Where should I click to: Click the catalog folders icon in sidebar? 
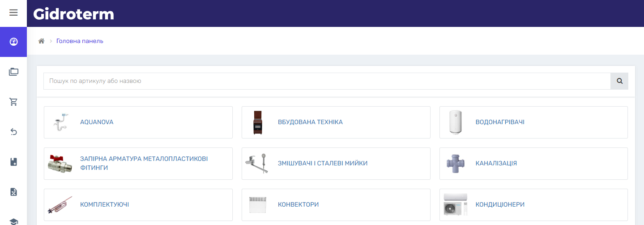coord(13,72)
